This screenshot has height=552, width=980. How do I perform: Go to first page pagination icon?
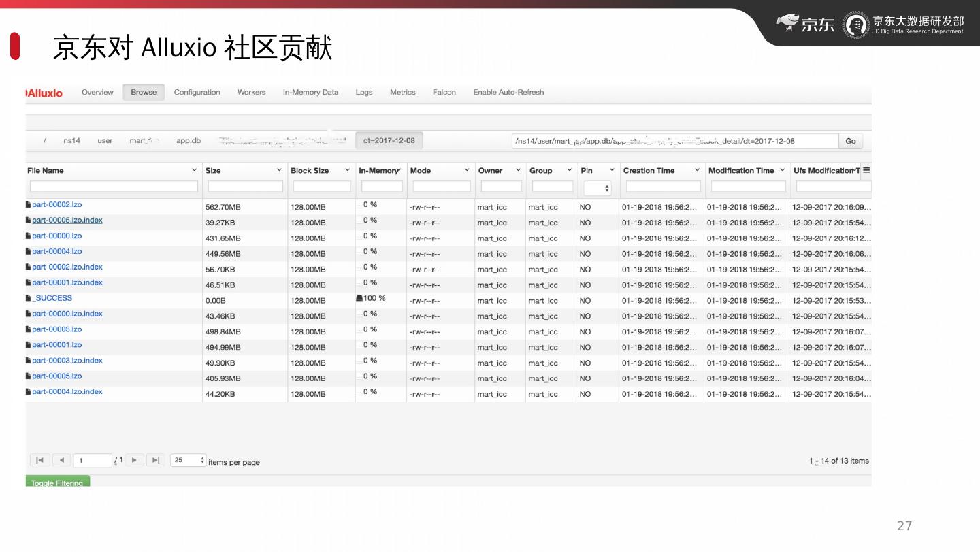click(39, 461)
